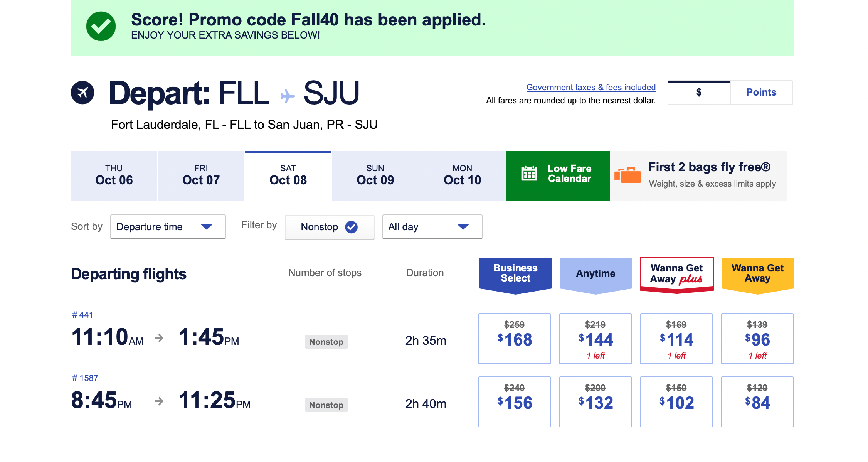Click the green promo applied checkmark icon
Viewport: 868px width, 462px height.
tap(101, 26)
